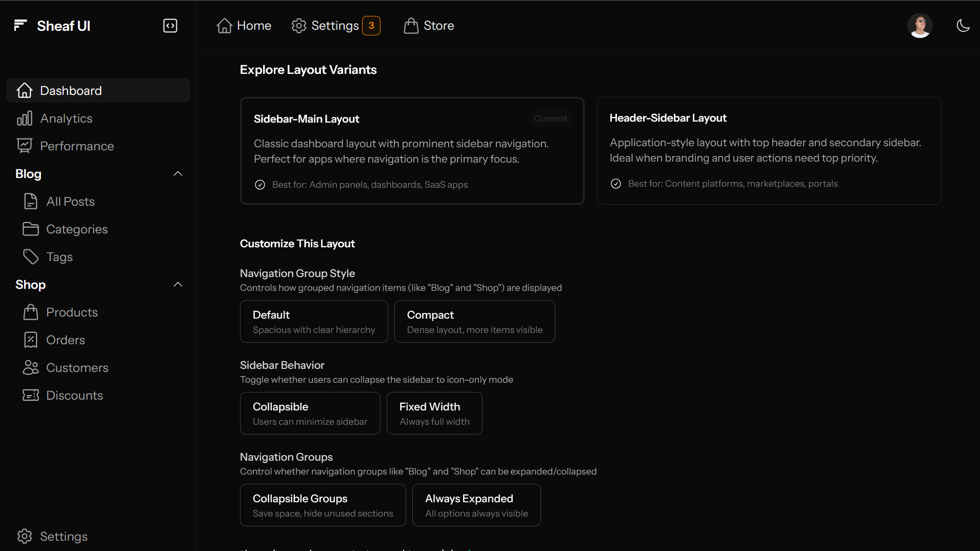Choose Fixed Width sidebar behavior

[434, 414]
